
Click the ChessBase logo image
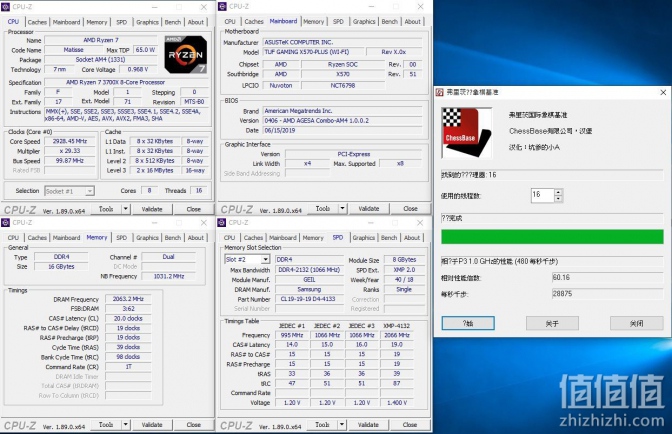pos(466,132)
